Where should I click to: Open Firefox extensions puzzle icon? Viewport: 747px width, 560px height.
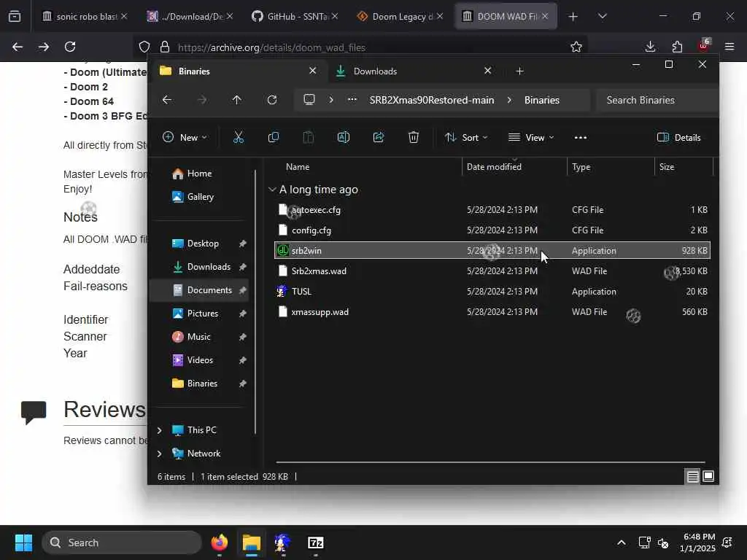tap(677, 47)
